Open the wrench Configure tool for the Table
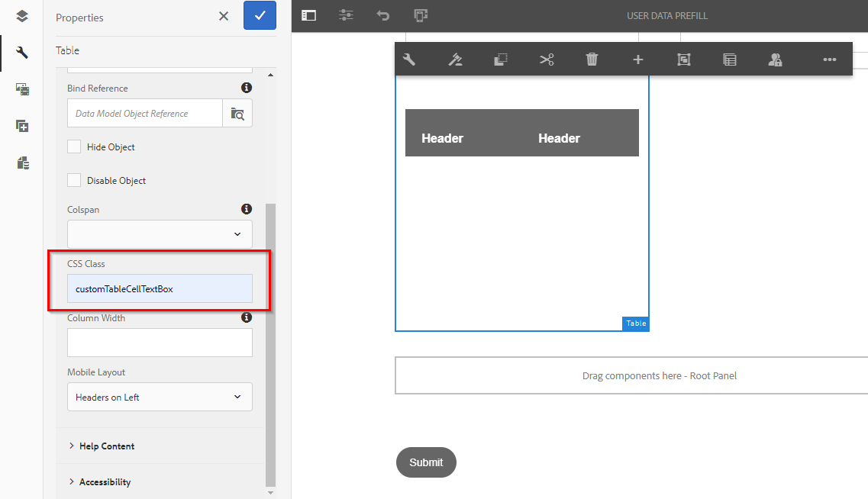 click(410, 59)
